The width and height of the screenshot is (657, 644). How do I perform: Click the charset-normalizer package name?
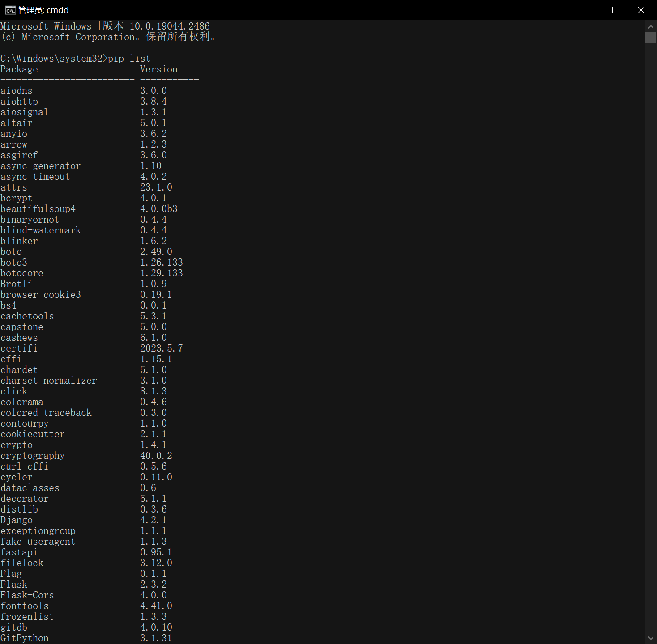[x=49, y=381]
